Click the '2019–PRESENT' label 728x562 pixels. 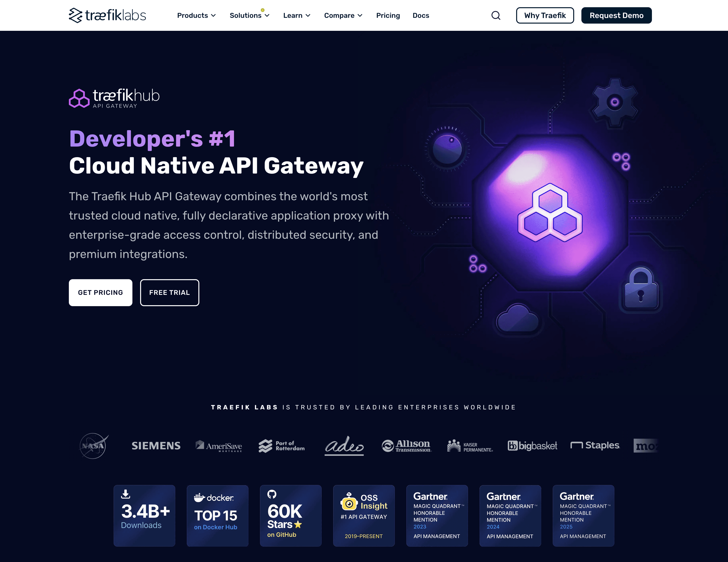(364, 536)
